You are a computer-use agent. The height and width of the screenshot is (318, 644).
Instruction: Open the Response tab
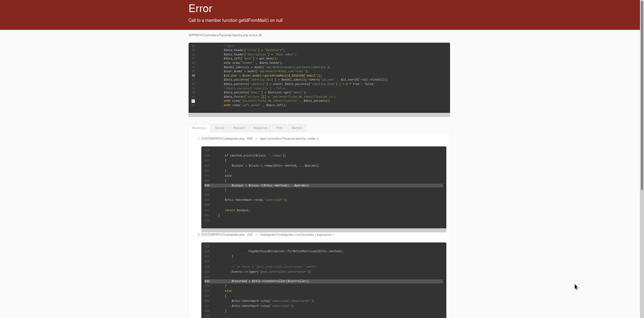click(x=260, y=128)
